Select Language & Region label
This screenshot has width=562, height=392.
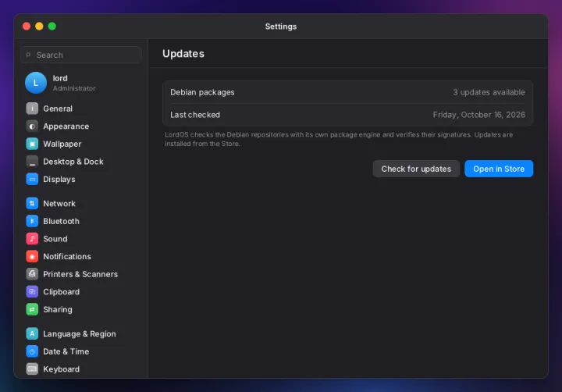pos(79,333)
